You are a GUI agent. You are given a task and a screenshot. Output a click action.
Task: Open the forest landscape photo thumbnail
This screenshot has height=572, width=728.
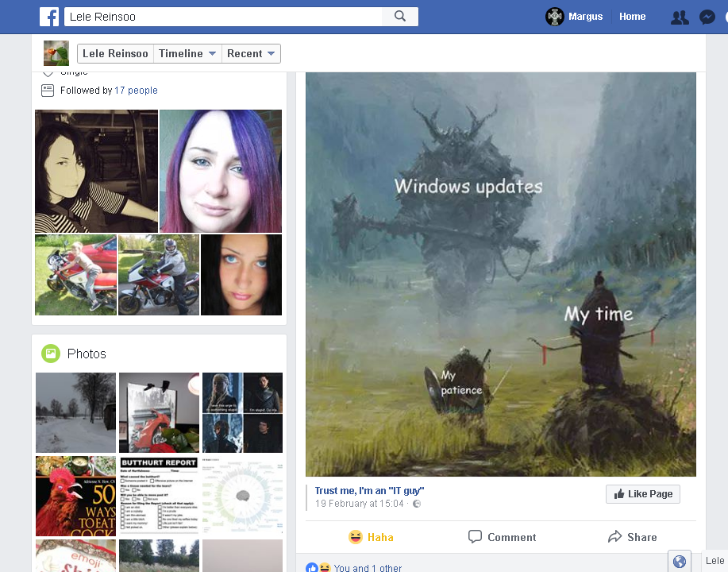pyautogui.click(x=160, y=556)
